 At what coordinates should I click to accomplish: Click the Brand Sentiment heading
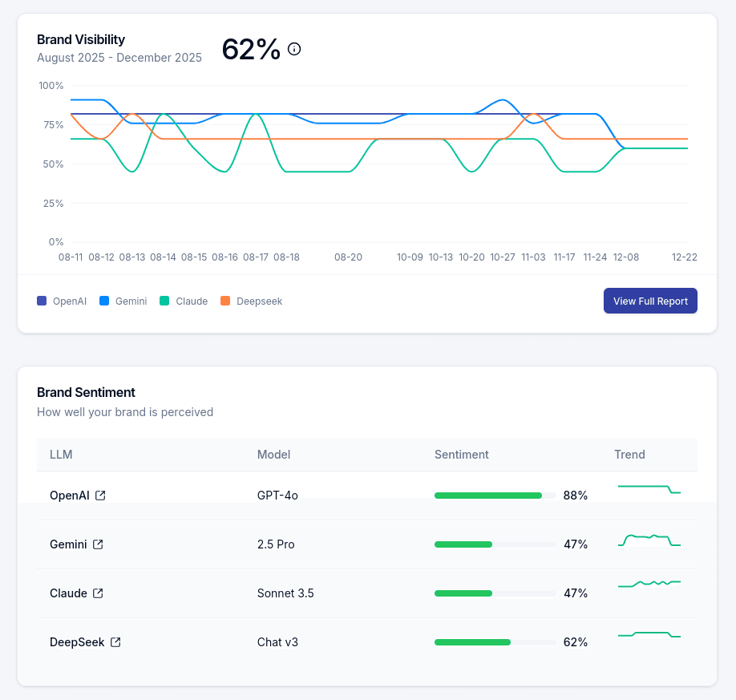(x=86, y=392)
